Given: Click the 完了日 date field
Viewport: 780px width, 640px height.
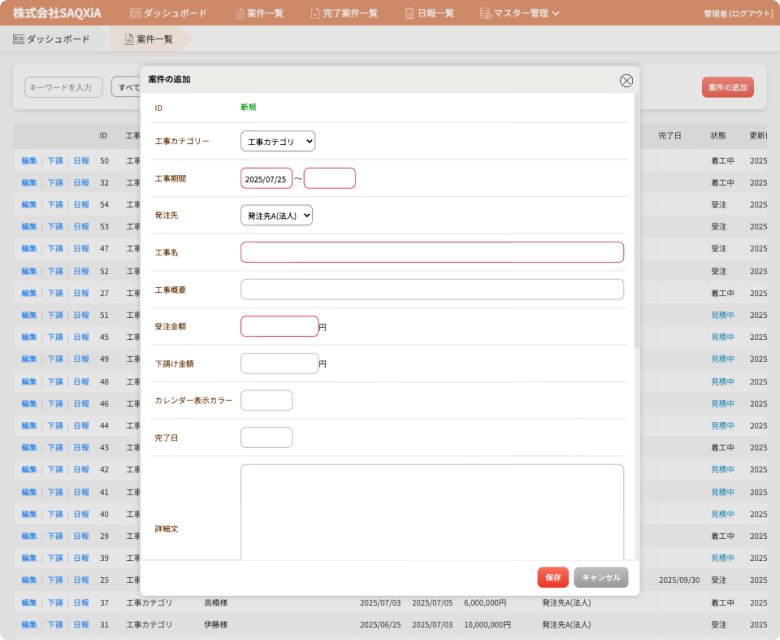Looking at the screenshot, I should pos(266,438).
